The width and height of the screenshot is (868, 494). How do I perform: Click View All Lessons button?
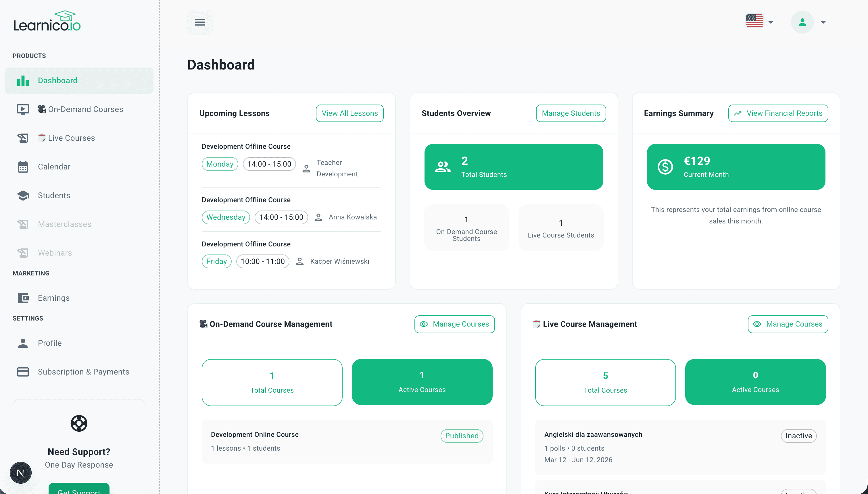point(349,113)
